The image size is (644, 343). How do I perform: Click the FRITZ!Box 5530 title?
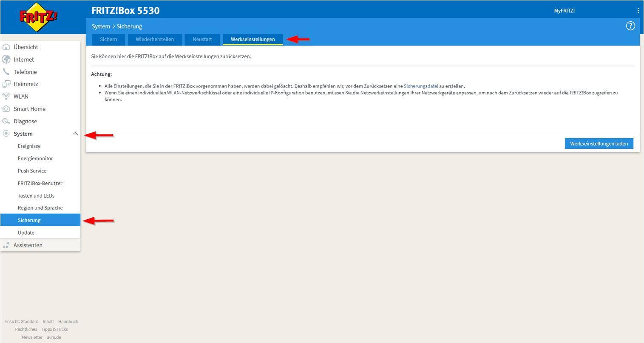[x=125, y=11]
